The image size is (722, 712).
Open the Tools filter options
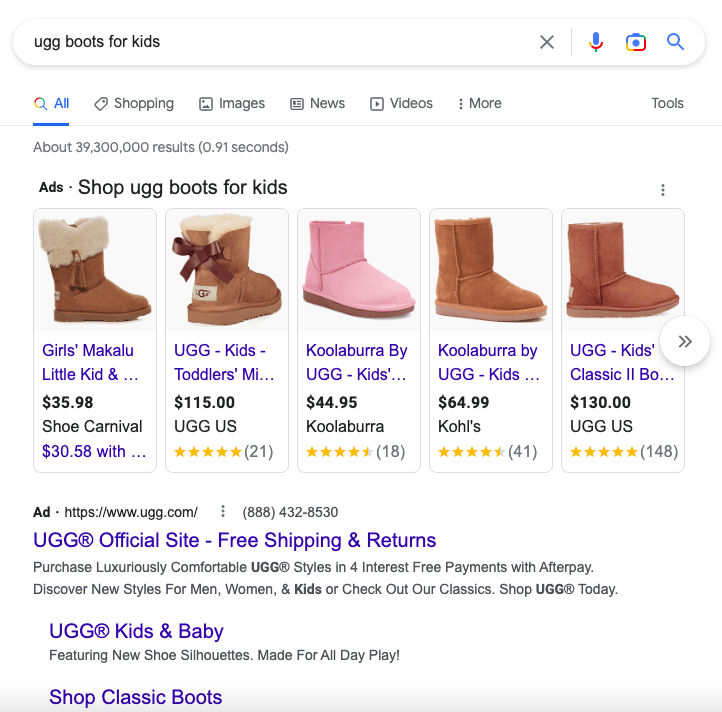pyautogui.click(x=667, y=104)
